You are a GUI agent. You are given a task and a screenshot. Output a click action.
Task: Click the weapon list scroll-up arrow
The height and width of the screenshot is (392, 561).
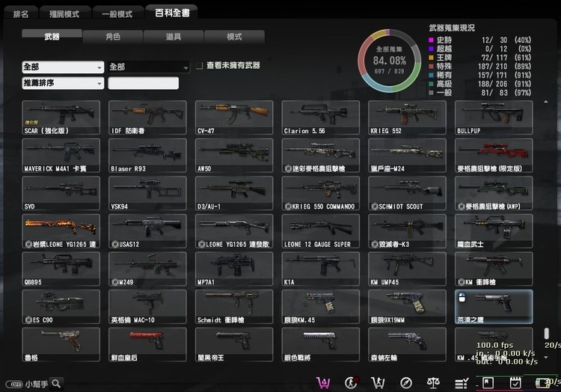(546, 102)
